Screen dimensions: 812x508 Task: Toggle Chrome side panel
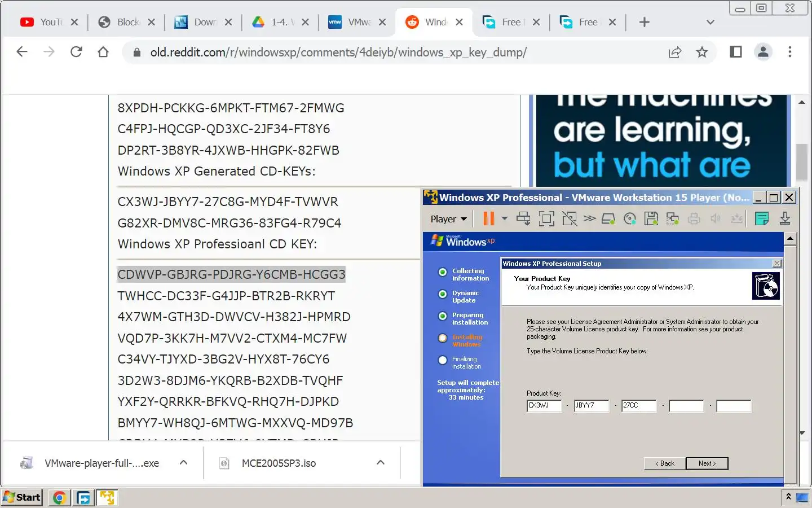(x=736, y=52)
